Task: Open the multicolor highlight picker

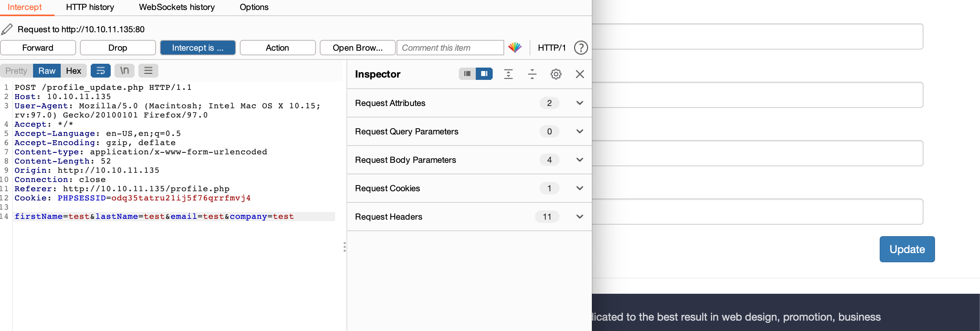Action: [x=515, y=48]
